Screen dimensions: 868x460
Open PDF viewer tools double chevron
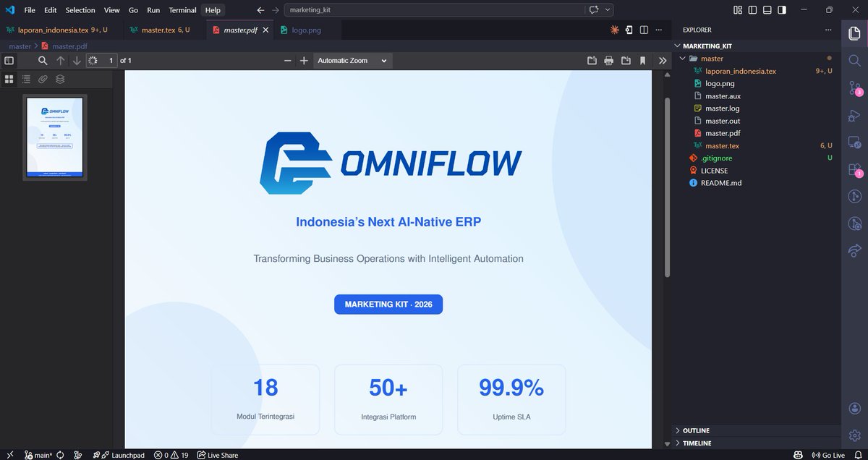(x=663, y=61)
